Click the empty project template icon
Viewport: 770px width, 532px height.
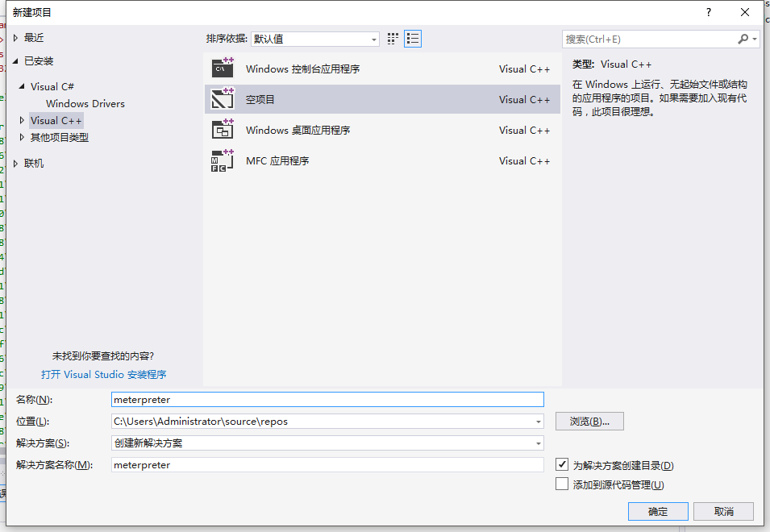coord(223,98)
